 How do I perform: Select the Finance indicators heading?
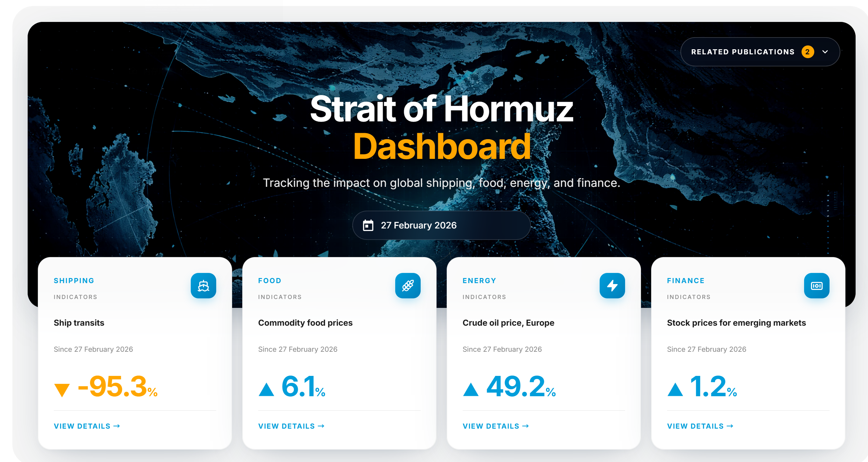pos(685,281)
